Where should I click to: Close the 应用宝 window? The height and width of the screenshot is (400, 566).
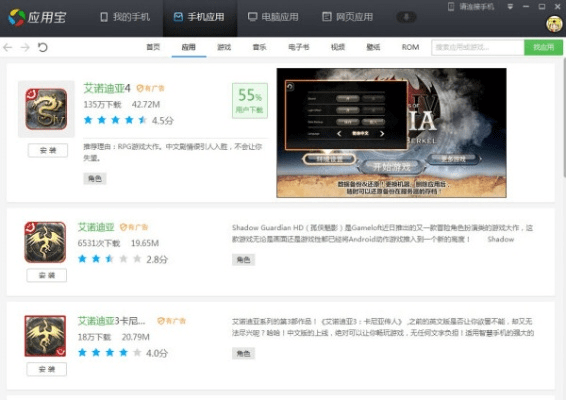pyautogui.click(x=558, y=6)
